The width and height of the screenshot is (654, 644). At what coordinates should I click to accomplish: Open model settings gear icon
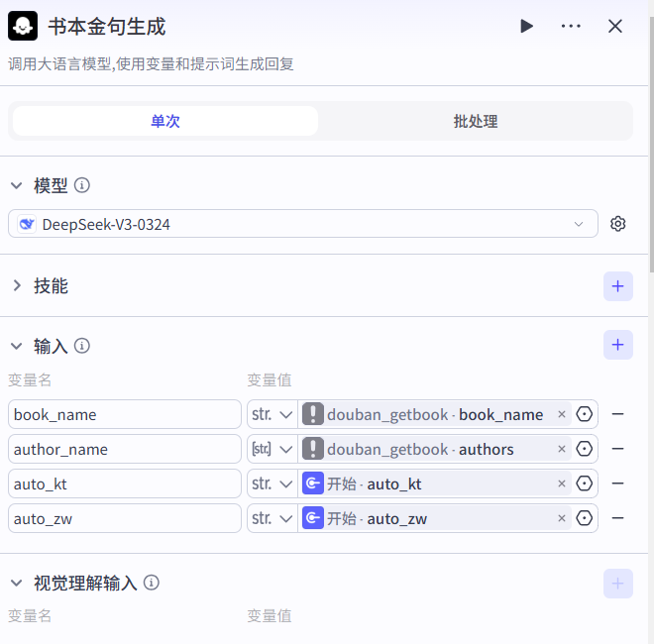618,224
